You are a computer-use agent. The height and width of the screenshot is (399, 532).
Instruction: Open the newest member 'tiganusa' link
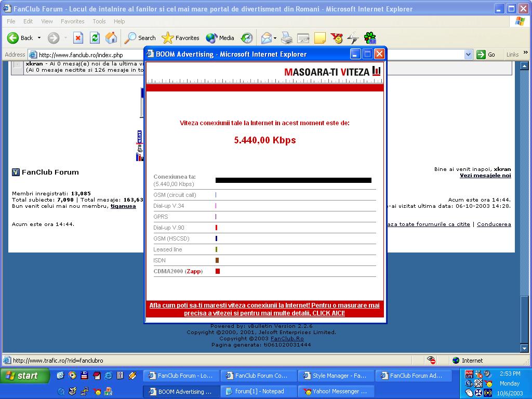123,206
